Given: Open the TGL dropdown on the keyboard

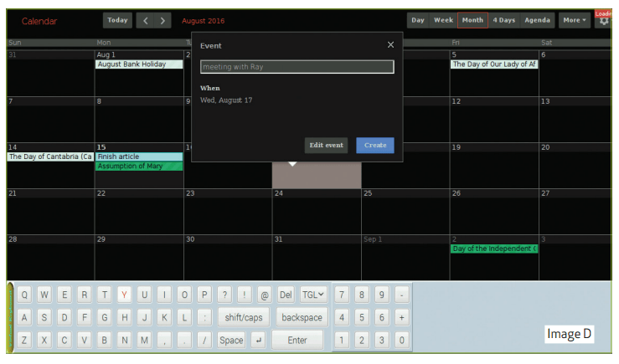Looking at the screenshot, I should (x=313, y=295).
